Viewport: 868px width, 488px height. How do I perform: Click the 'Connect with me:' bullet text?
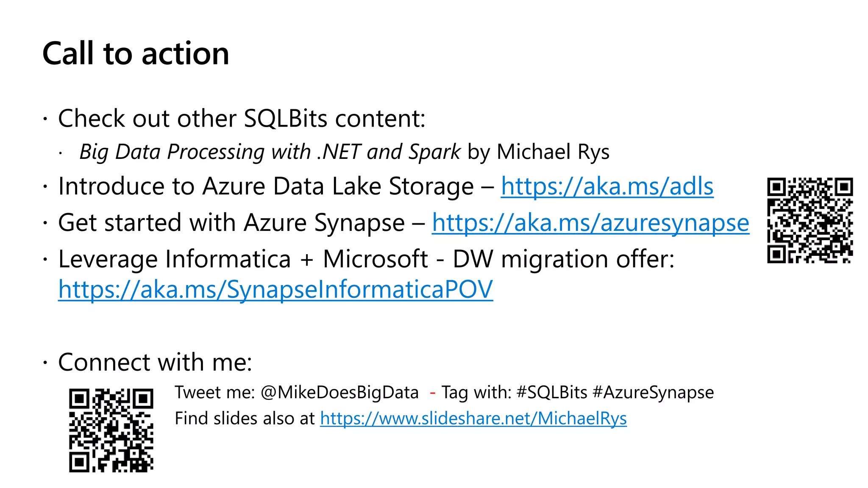pos(155,362)
